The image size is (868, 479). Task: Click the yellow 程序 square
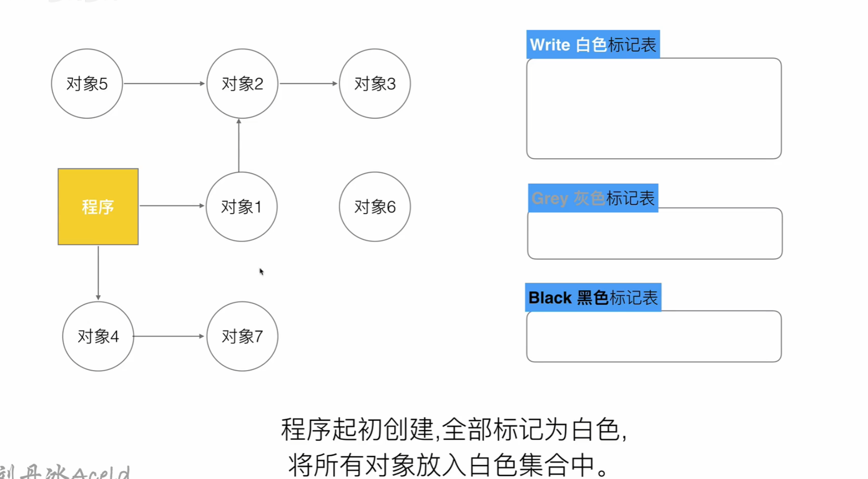pyautogui.click(x=98, y=207)
